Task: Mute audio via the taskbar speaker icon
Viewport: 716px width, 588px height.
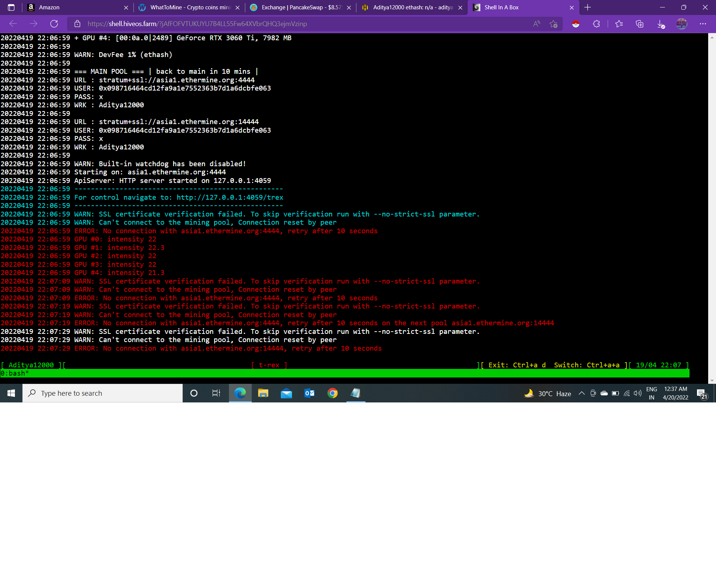Action: (637, 393)
